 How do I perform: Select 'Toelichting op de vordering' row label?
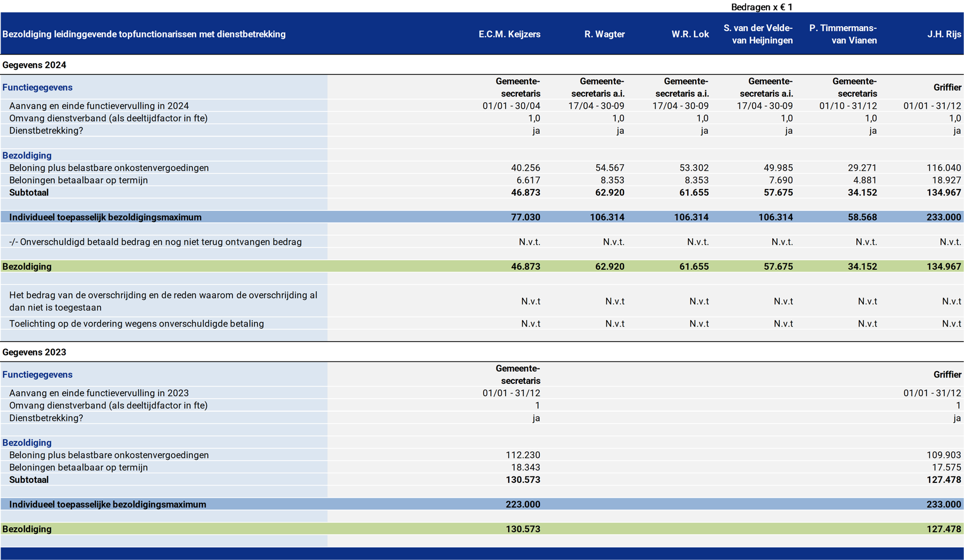pyautogui.click(x=137, y=323)
